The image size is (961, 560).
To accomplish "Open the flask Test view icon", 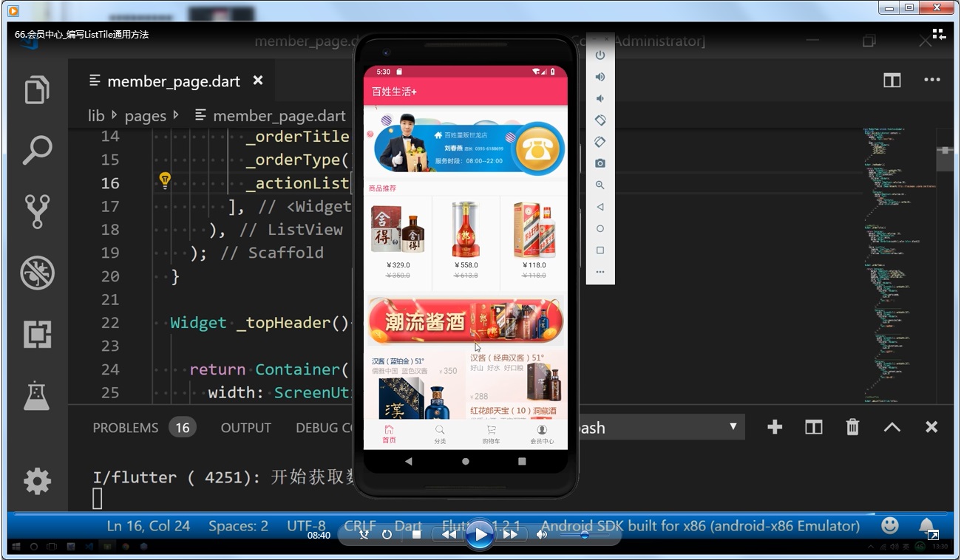I will (x=37, y=395).
